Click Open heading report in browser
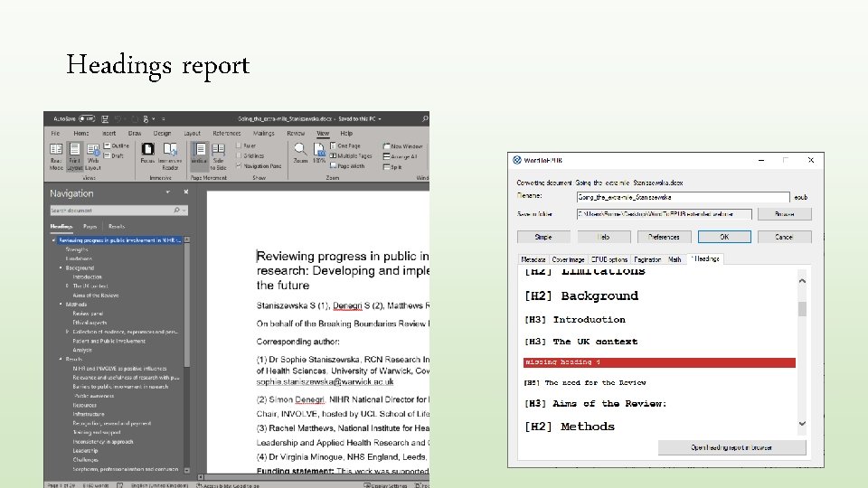The image size is (868, 488). (731, 447)
